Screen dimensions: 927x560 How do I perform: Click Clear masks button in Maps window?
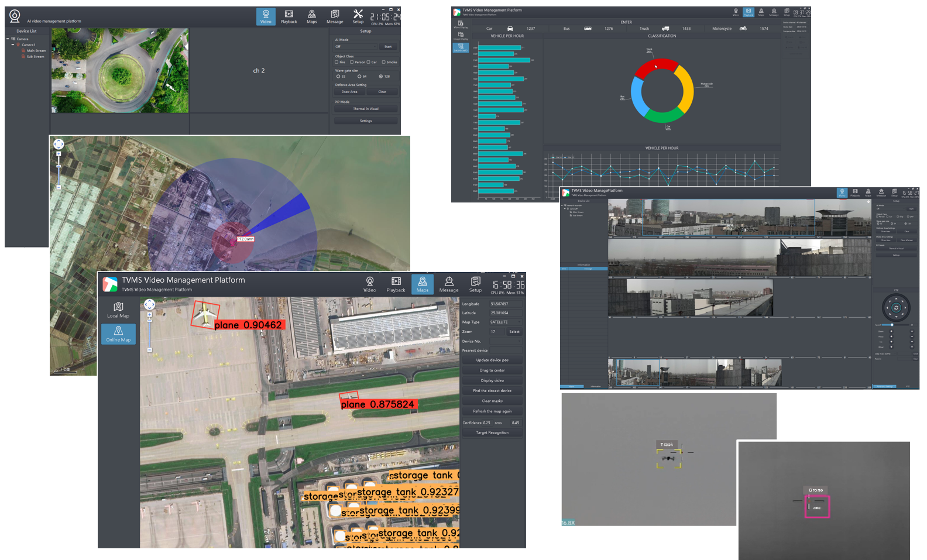pyautogui.click(x=492, y=401)
